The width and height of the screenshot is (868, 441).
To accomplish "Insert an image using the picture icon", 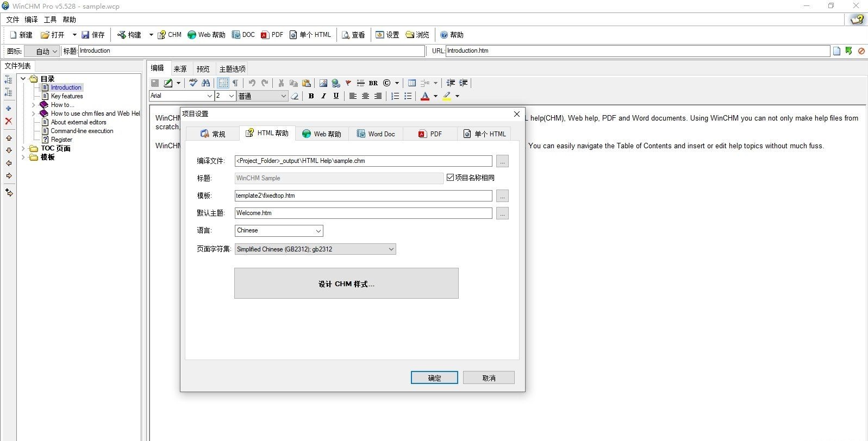I will click(x=323, y=83).
